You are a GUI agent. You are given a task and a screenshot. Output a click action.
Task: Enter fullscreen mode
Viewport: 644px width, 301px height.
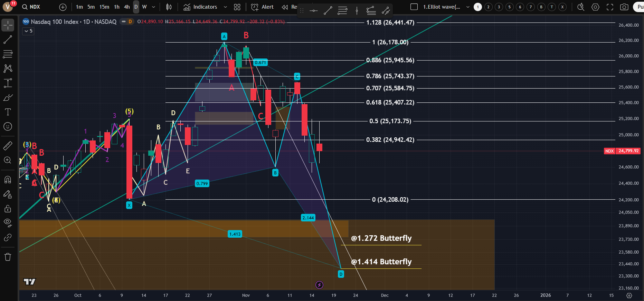click(610, 7)
